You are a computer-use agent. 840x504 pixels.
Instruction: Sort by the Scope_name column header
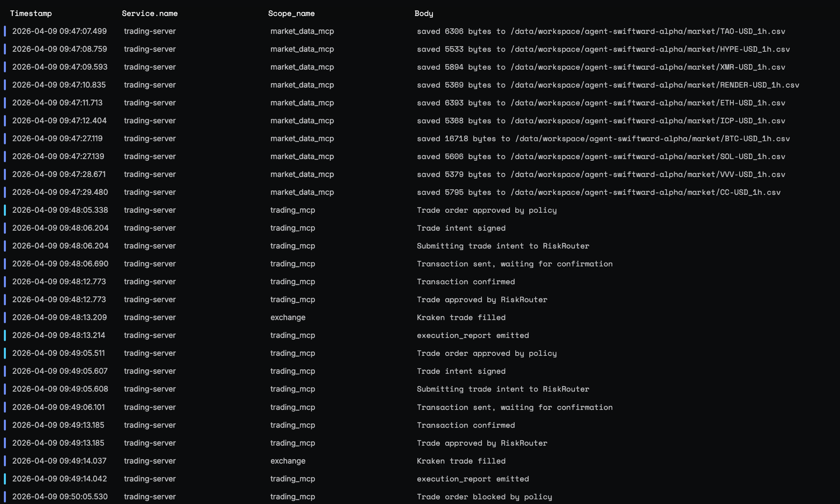click(x=291, y=13)
